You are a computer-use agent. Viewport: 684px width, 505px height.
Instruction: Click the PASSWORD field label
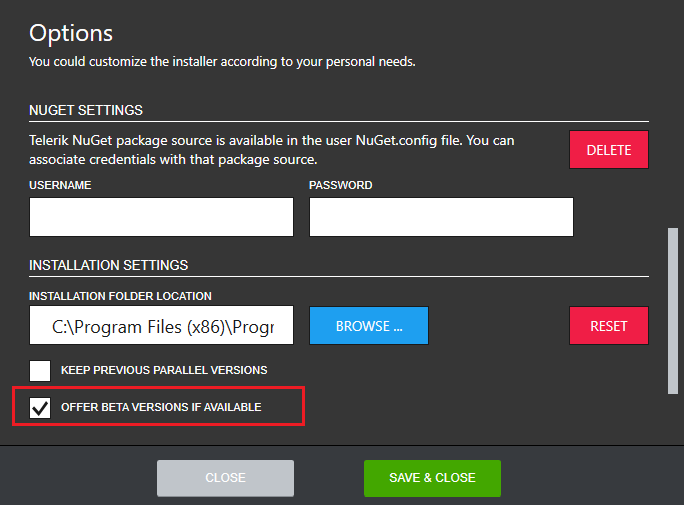tap(340, 186)
